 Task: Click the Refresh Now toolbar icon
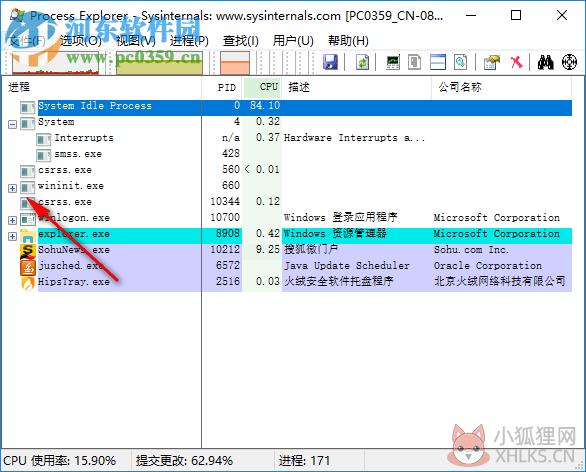[x=362, y=62]
